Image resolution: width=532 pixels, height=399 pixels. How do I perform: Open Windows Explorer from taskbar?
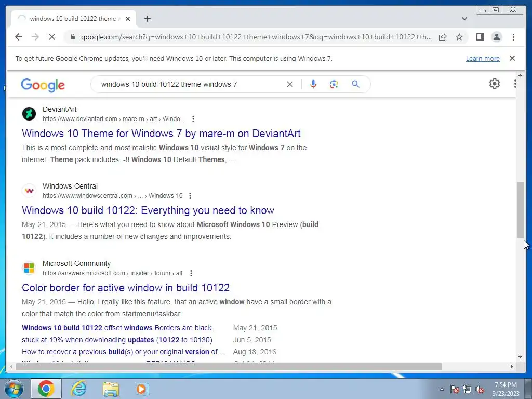111,389
